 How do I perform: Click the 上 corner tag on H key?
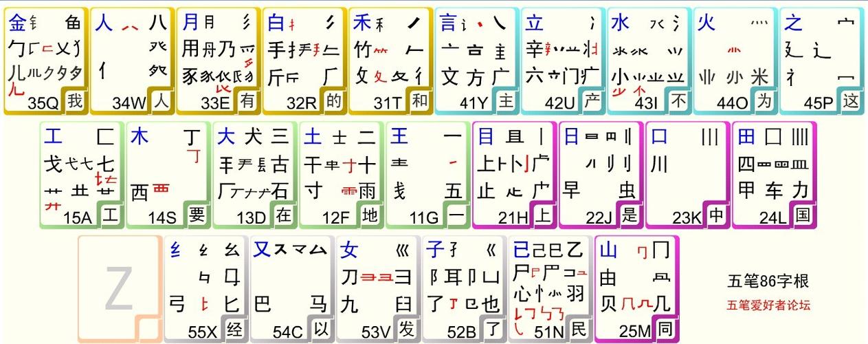point(544,215)
